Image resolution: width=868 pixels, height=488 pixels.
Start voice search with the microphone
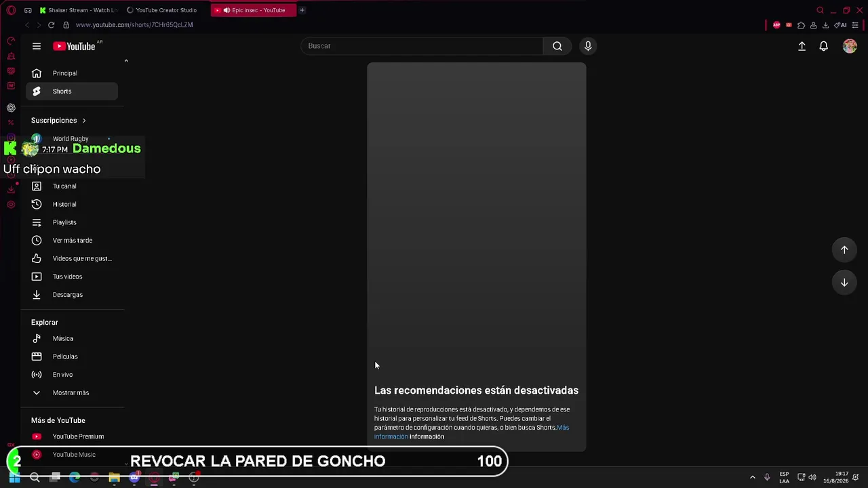click(x=588, y=46)
